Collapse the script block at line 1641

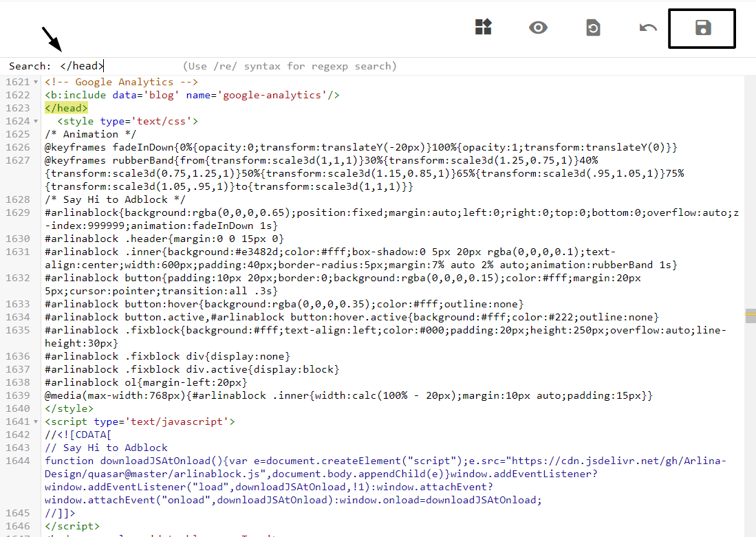36,421
